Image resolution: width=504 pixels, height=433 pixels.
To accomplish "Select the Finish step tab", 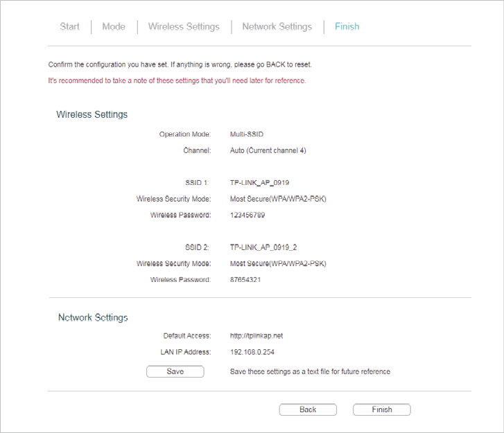I will tap(347, 26).
